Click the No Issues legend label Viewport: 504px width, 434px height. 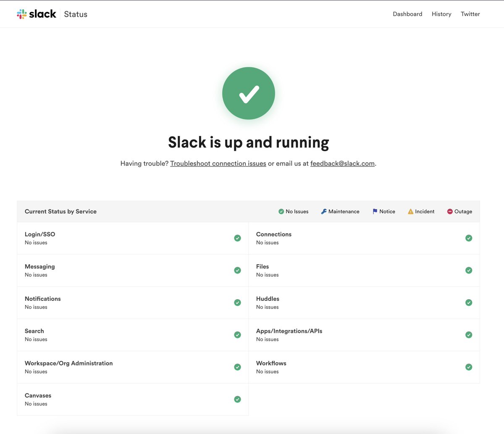297,211
